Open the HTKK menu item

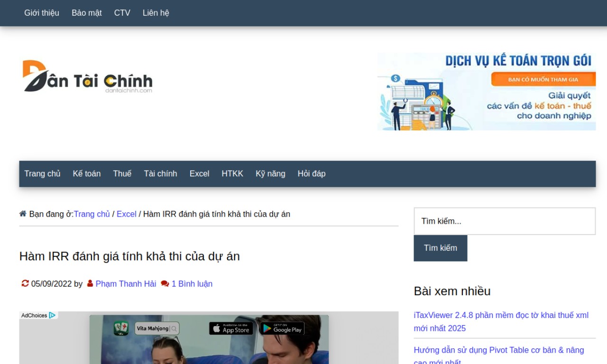[232, 173]
